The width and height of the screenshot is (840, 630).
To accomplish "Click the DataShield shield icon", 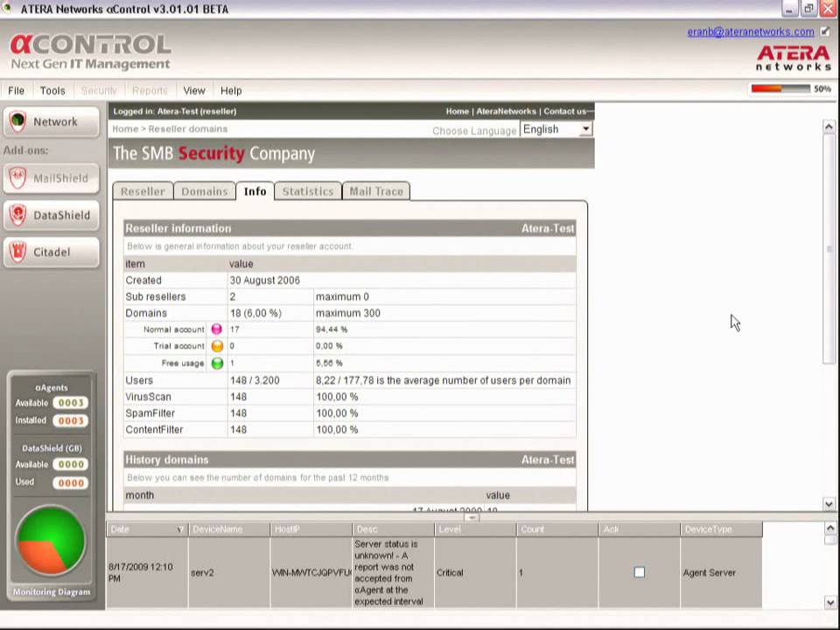I will (x=17, y=215).
